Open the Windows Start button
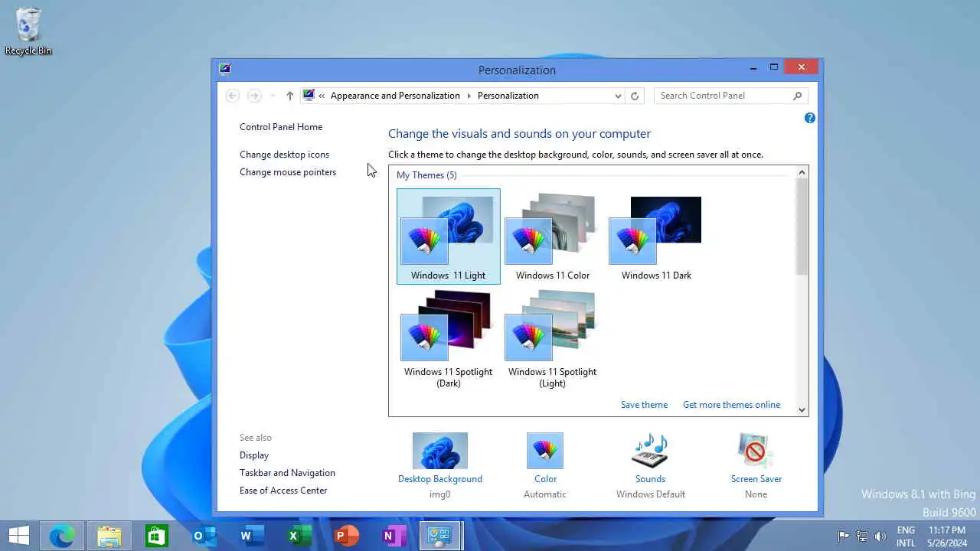 pos(18,536)
